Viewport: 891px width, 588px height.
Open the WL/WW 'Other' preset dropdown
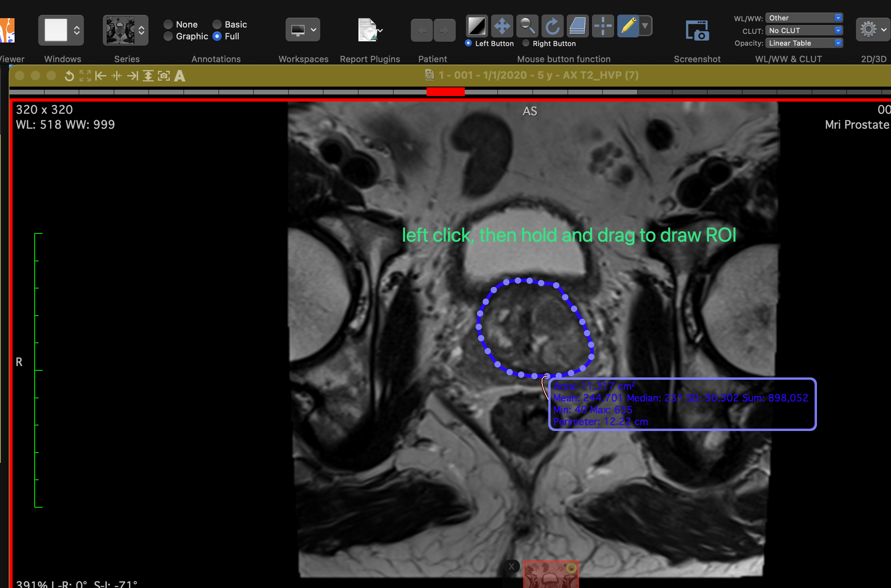tap(804, 18)
